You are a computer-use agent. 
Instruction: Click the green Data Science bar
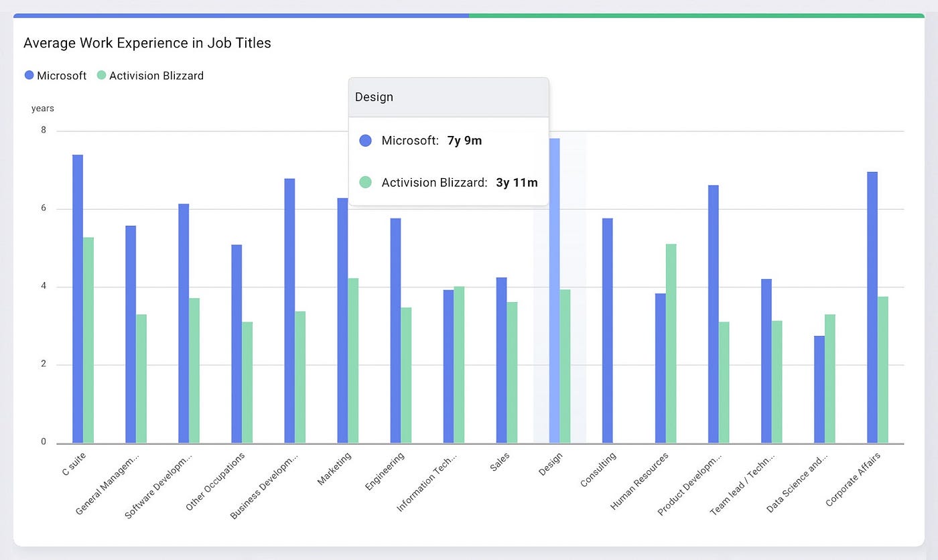pyautogui.click(x=830, y=378)
